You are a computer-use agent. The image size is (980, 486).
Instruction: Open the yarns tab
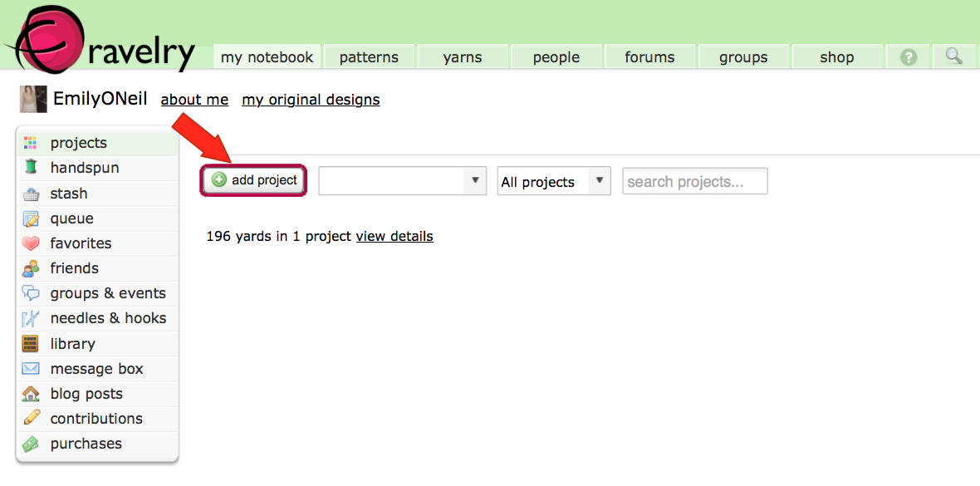pos(463,57)
